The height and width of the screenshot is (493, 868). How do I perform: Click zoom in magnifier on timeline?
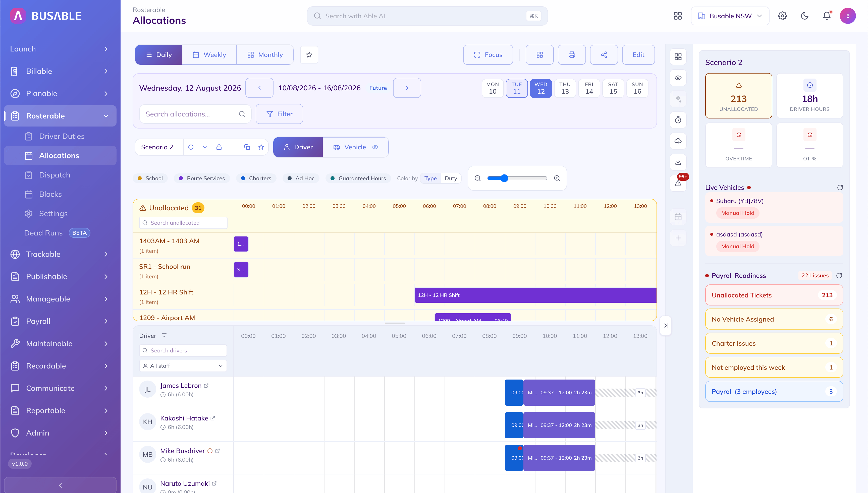tap(557, 178)
